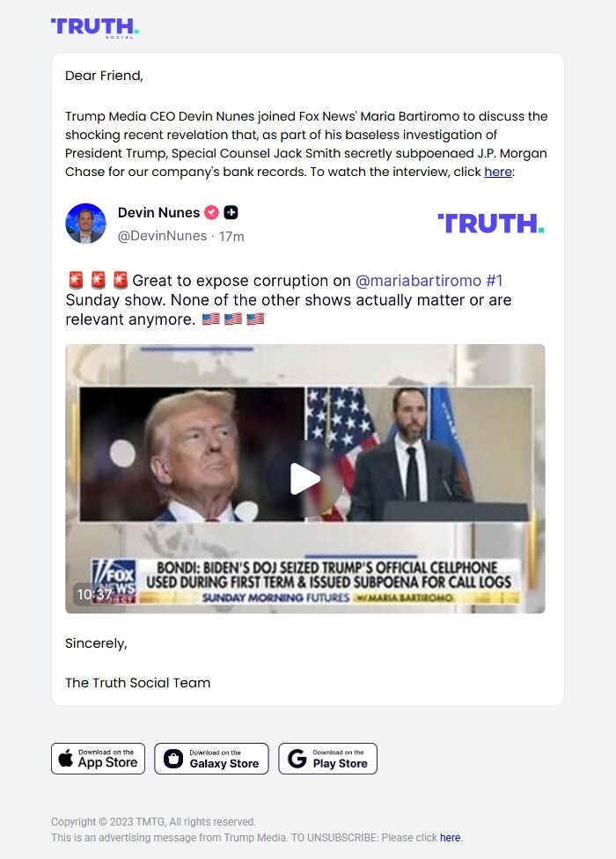Click the unsubscribe 'here' link

click(450, 838)
